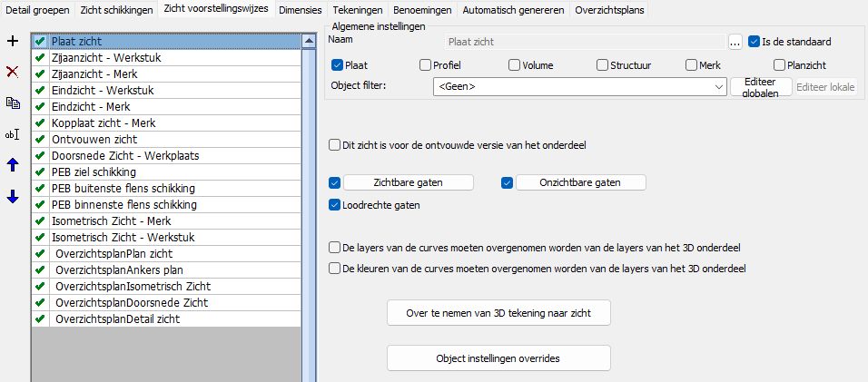Select Isometrisch Zicht - Merk in list
The width and height of the screenshot is (868, 382).
111,220
